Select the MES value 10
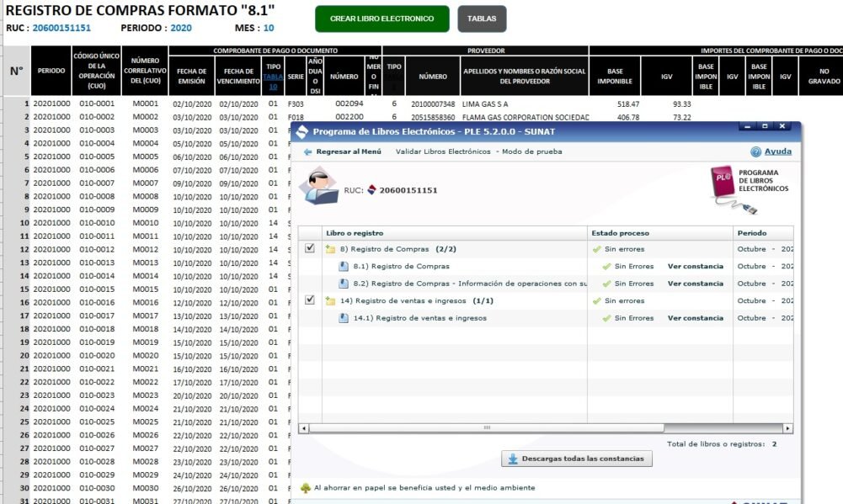The height and width of the screenshot is (504, 843). click(x=269, y=28)
